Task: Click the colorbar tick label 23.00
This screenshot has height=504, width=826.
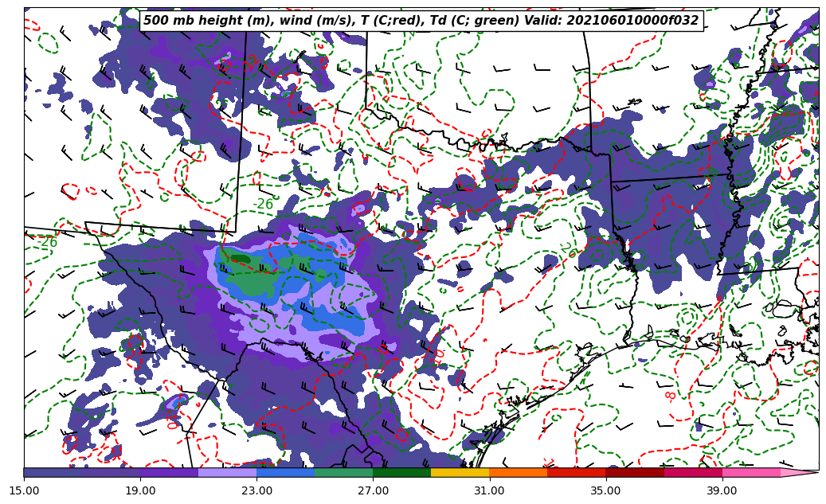Action: click(256, 490)
